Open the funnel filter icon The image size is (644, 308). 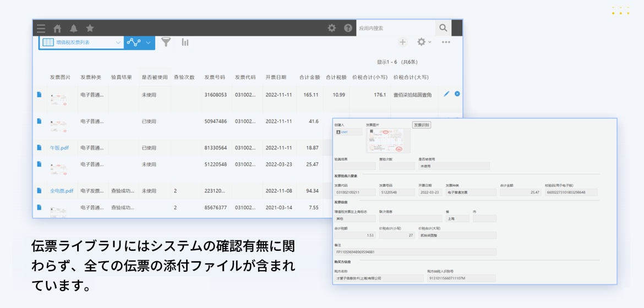166,42
